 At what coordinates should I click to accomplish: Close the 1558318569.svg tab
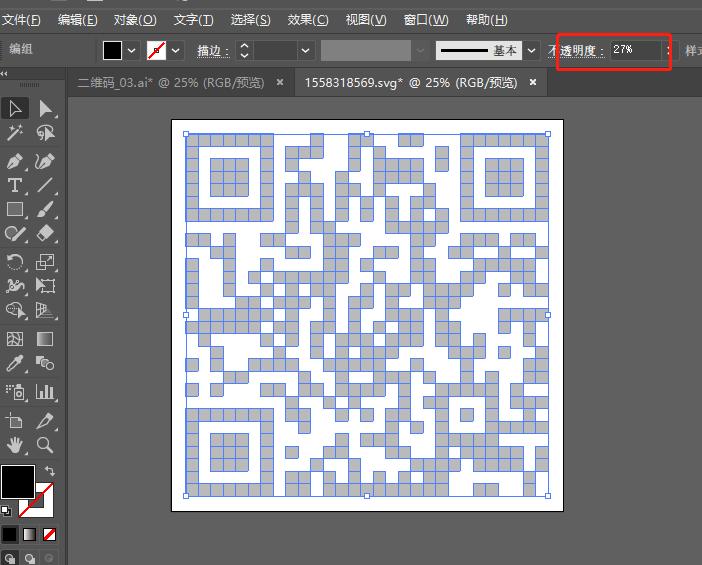point(533,82)
